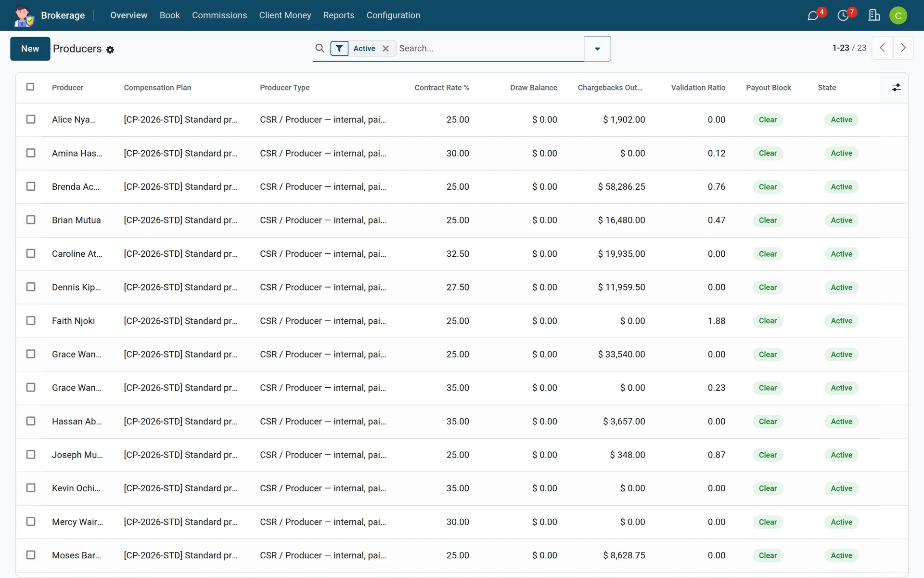The width and height of the screenshot is (924, 578).
Task: Click the Clear badge in Dennis Kip... row
Action: [768, 287]
